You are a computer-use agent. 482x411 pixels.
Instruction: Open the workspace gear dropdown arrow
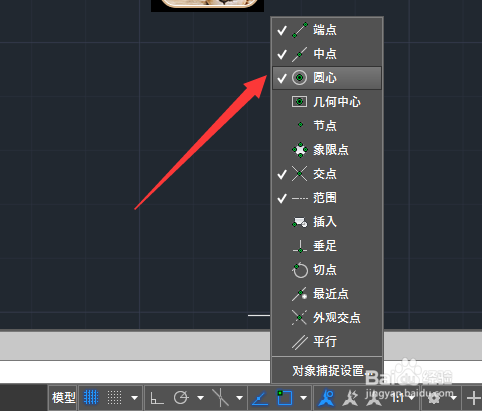pos(453,398)
